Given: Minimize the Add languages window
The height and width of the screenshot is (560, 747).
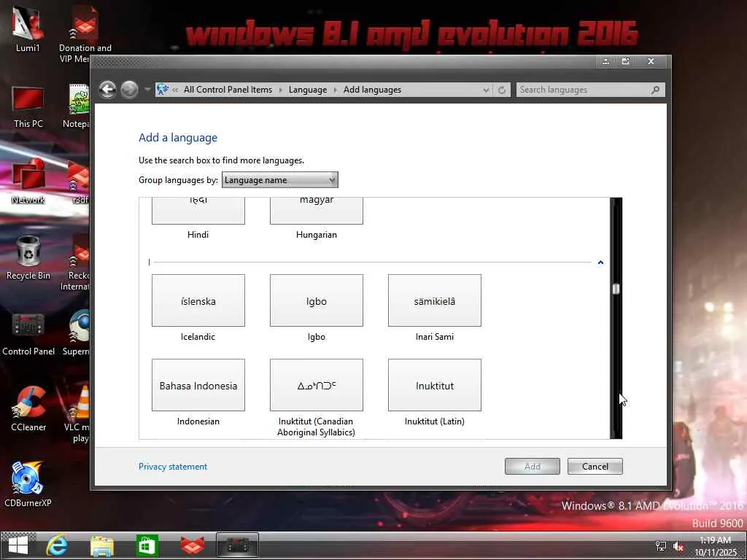Looking at the screenshot, I should click(x=605, y=61).
